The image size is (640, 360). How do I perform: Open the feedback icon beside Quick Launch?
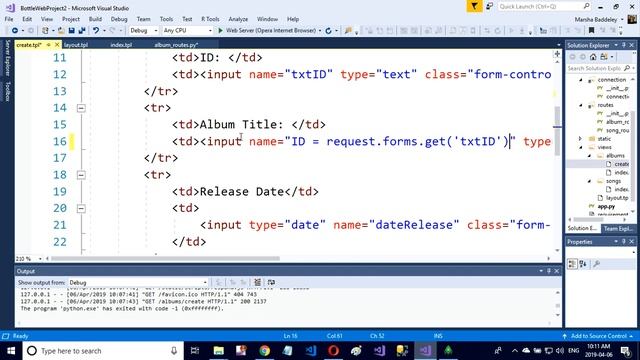click(x=489, y=7)
